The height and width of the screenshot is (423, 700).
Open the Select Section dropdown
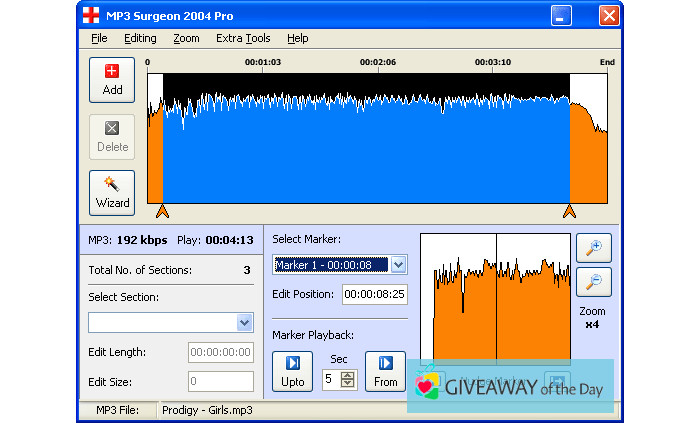click(x=244, y=322)
